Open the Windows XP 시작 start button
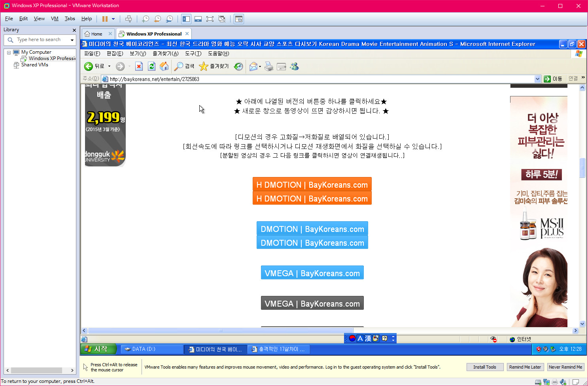This screenshot has height=386, width=588. pyautogui.click(x=98, y=349)
